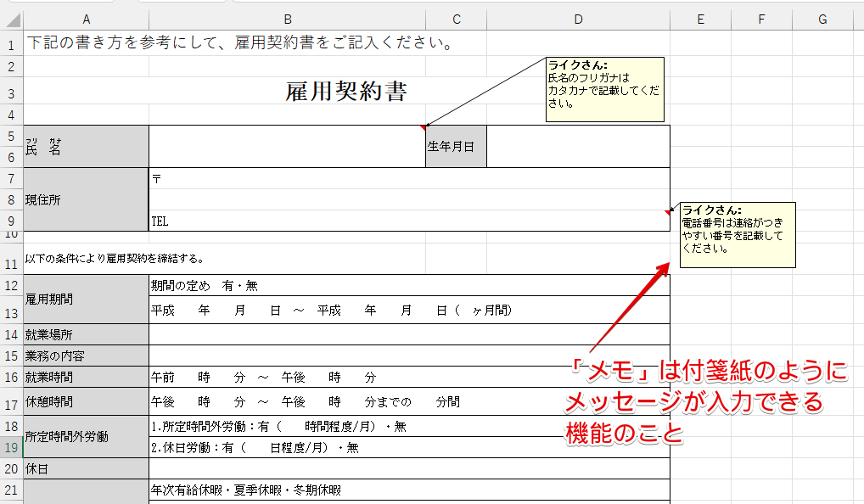Select column A header

86,20
